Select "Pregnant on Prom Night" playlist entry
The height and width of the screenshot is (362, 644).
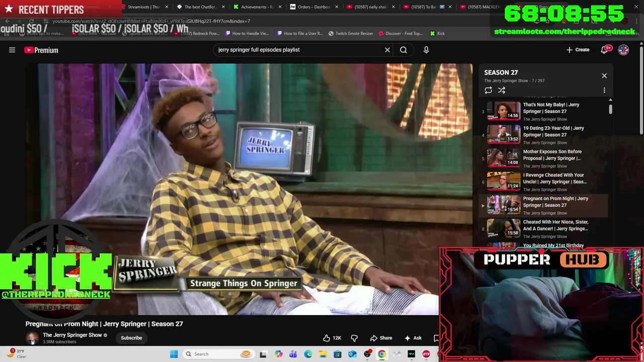click(x=543, y=205)
